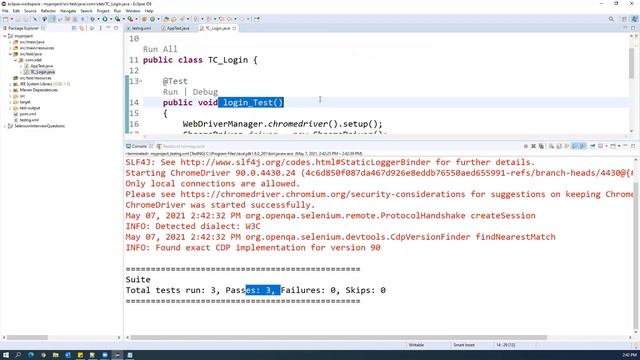Image resolution: width=640 pixels, height=360 pixels.
Task: Click the slf4j.org URL in console
Action: click(305, 162)
